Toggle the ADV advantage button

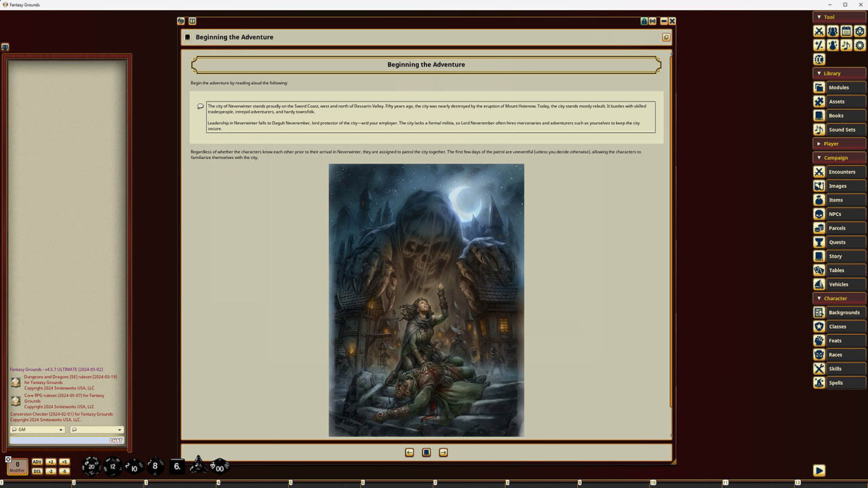tap(37, 462)
